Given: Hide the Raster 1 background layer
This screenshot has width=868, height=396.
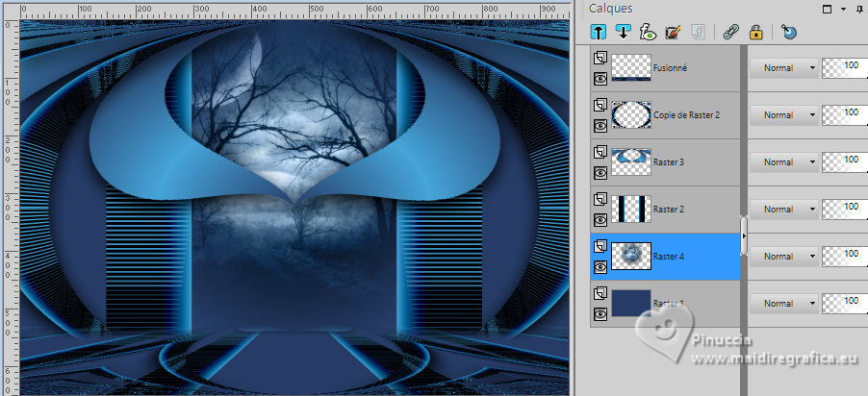Looking at the screenshot, I should [600, 314].
